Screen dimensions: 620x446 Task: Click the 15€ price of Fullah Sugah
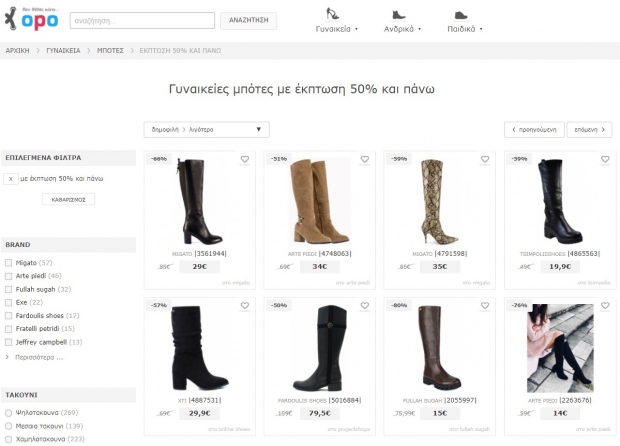440,414
